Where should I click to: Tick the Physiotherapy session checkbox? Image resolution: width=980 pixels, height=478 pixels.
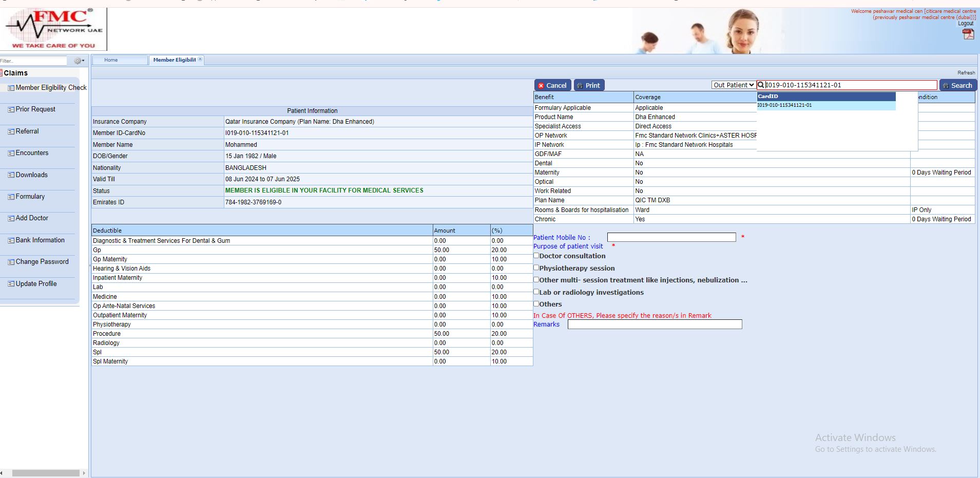coord(536,267)
